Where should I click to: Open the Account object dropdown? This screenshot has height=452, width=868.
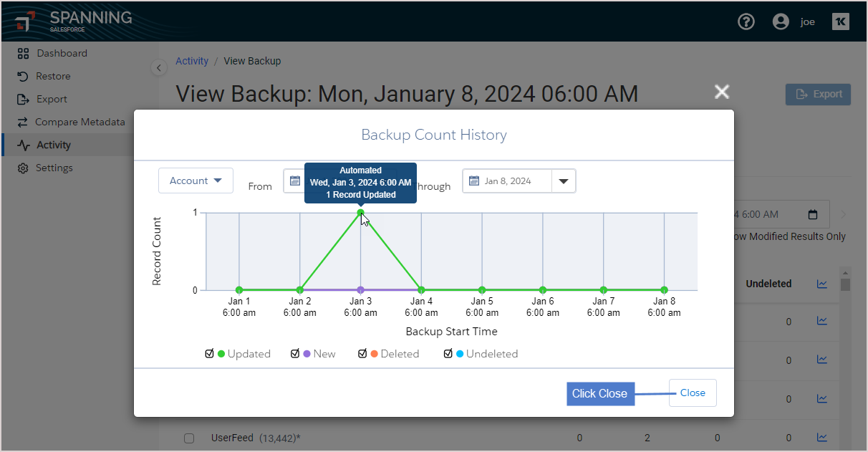(x=196, y=181)
